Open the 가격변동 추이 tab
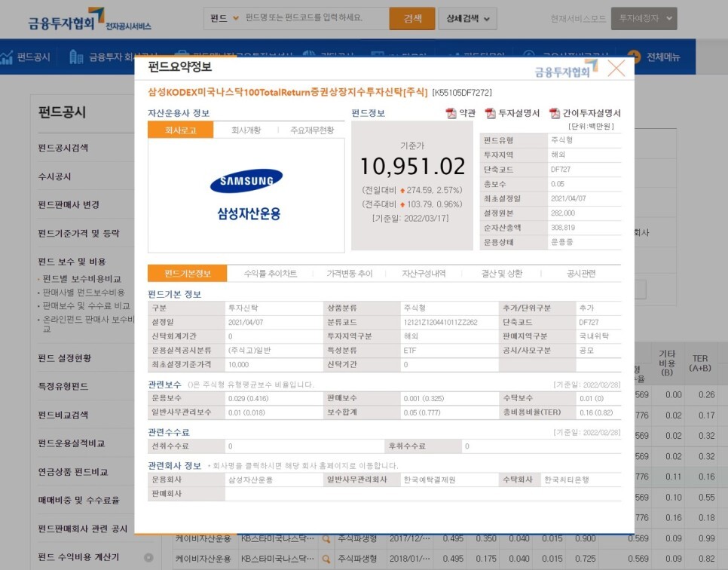This screenshot has height=570, width=728. click(350, 274)
